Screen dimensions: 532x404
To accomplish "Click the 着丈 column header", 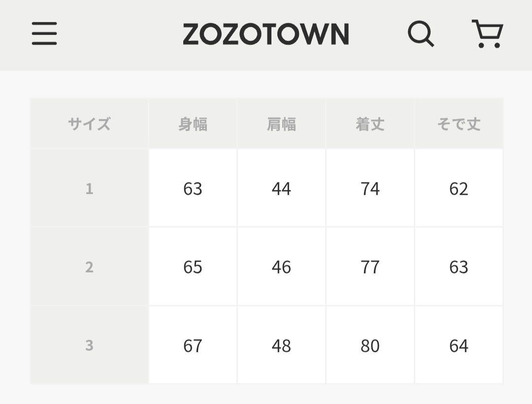I will (x=370, y=124).
